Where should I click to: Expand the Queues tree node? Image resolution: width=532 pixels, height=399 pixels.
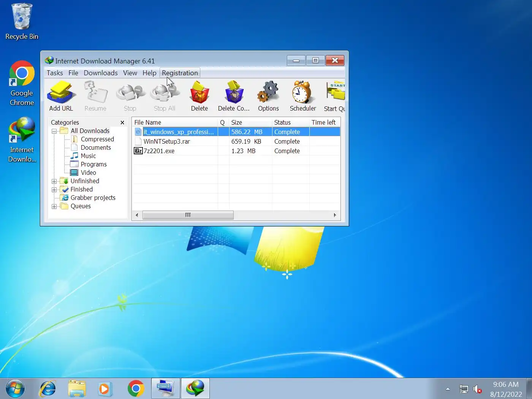pyautogui.click(x=54, y=206)
